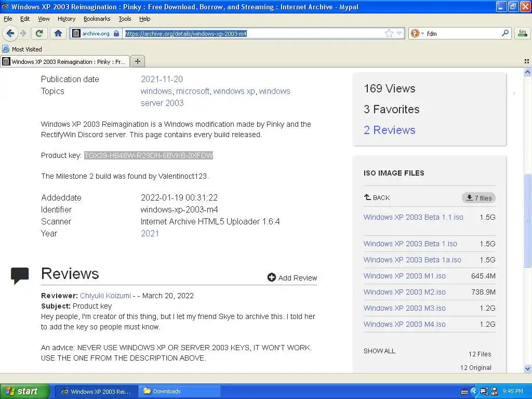Switch to the Downloads taskbar window
Screen dimensions: 532x399
tap(179, 391)
